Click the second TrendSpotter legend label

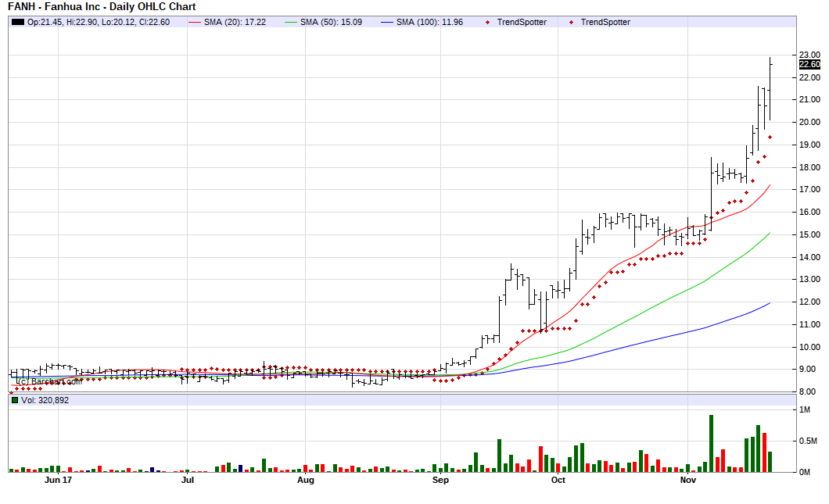pyautogui.click(x=605, y=22)
